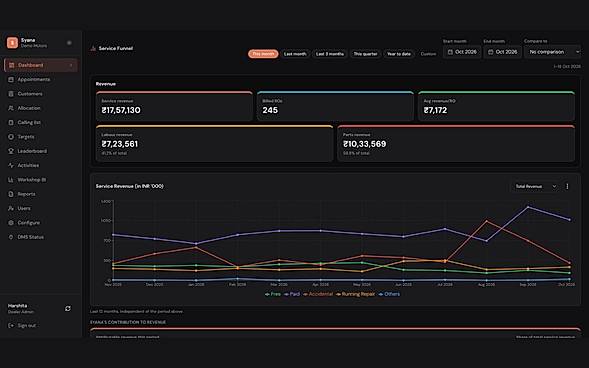Open the Workshop BI page
The width and height of the screenshot is (589, 368).
point(41,180)
